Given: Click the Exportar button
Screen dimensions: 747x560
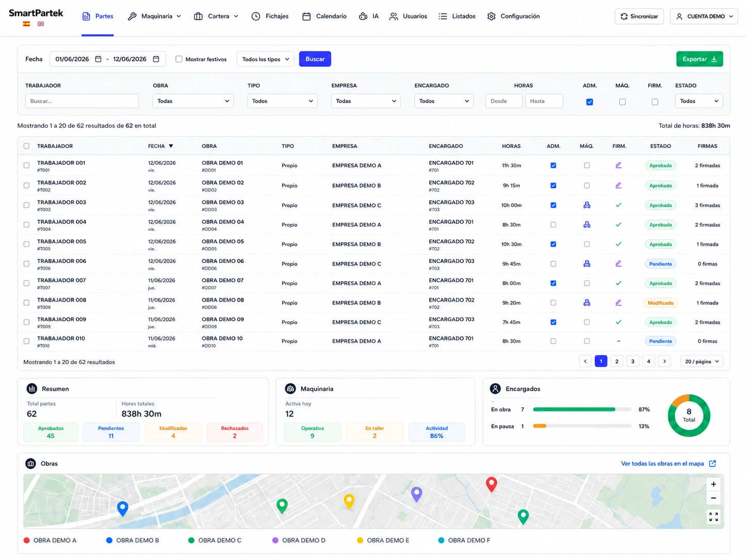Looking at the screenshot, I should (x=700, y=59).
